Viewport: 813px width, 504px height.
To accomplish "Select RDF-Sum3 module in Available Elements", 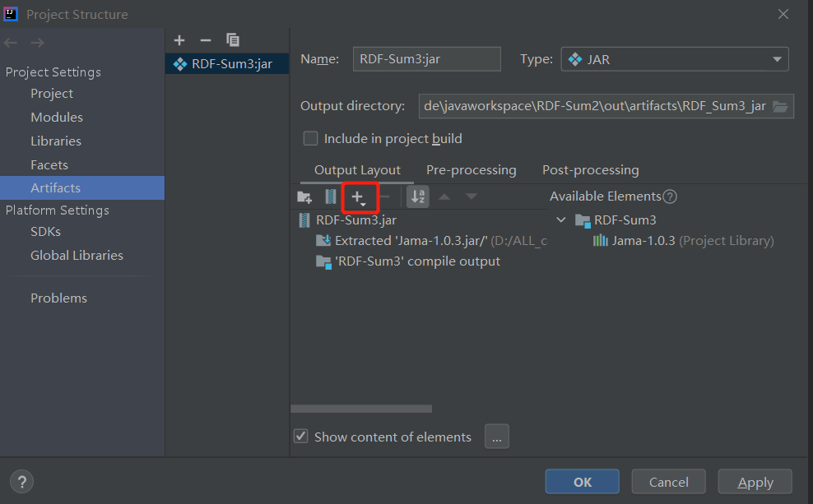I will [616, 220].
